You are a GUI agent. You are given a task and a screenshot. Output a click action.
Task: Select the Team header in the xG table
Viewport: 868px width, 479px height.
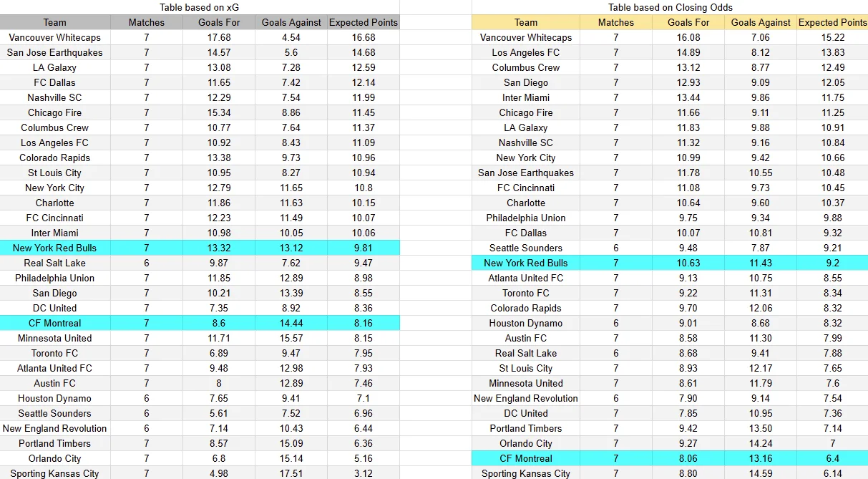(55, 22)
